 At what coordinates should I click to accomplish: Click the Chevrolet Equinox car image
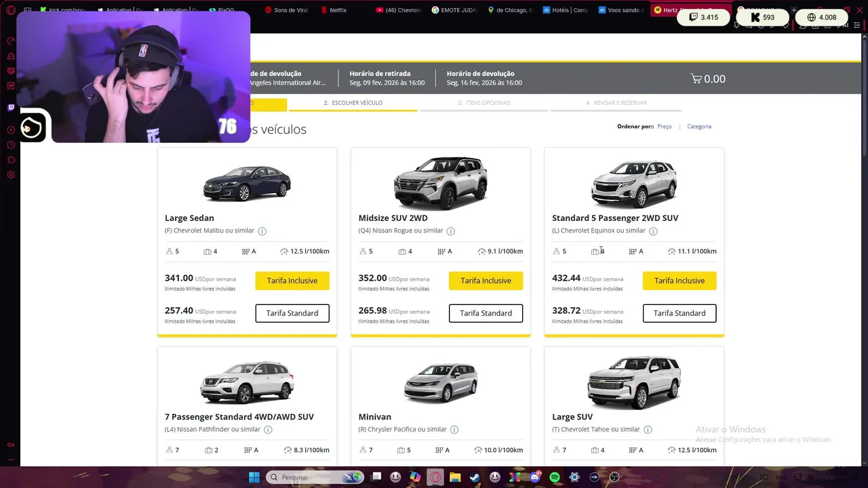click(634, 183)
